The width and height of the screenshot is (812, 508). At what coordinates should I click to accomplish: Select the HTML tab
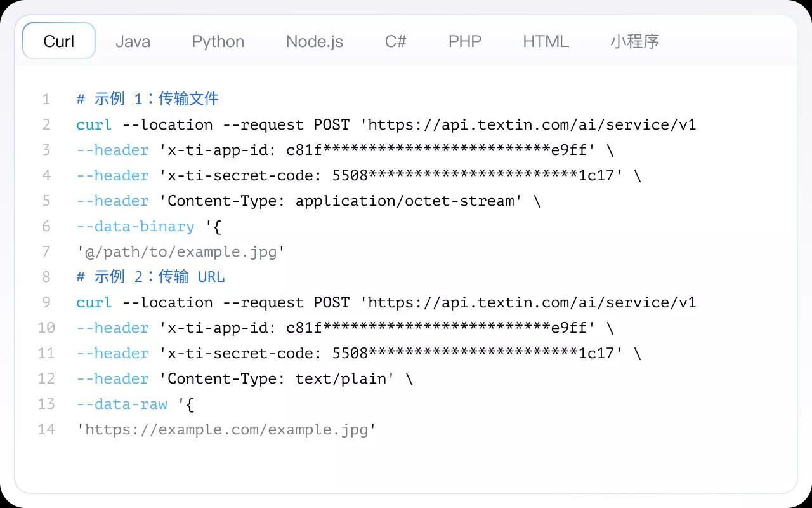coord(546,41)
